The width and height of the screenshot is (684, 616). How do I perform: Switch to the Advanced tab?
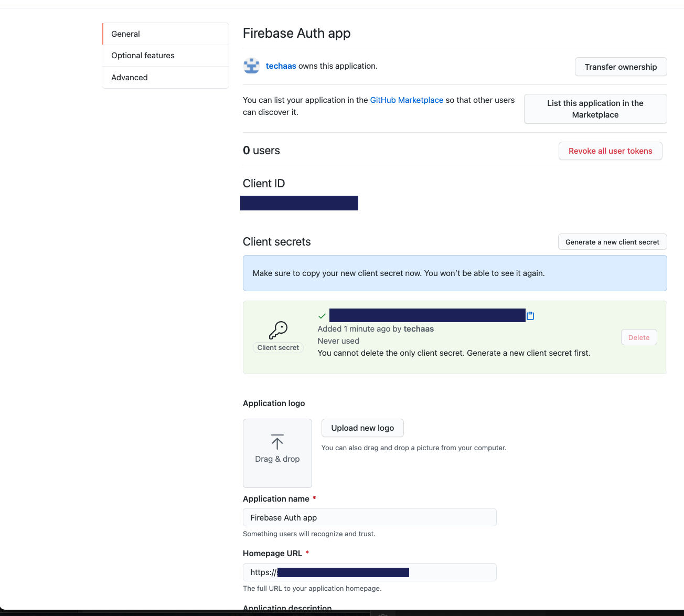point(165,78)
